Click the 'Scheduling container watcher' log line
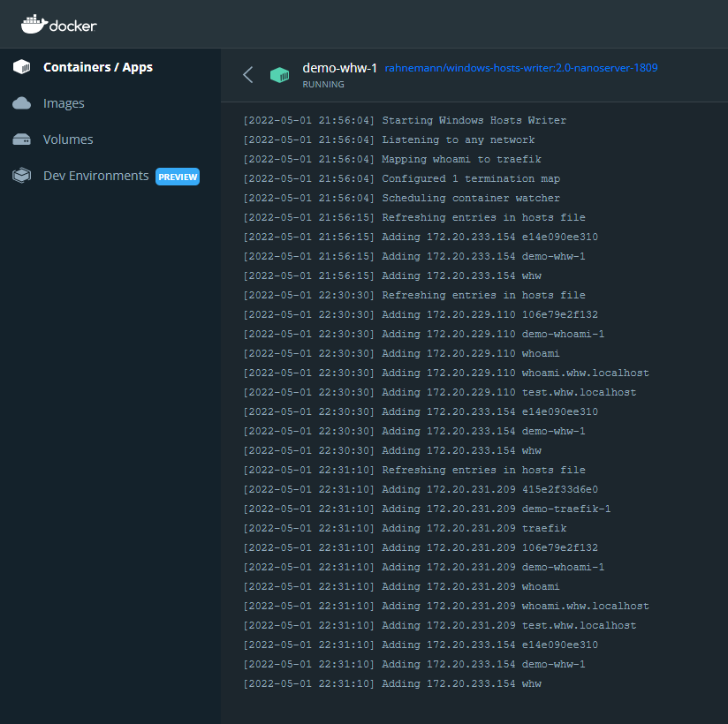728x724 pixels. pyautogui.click(x=402, y=198)
